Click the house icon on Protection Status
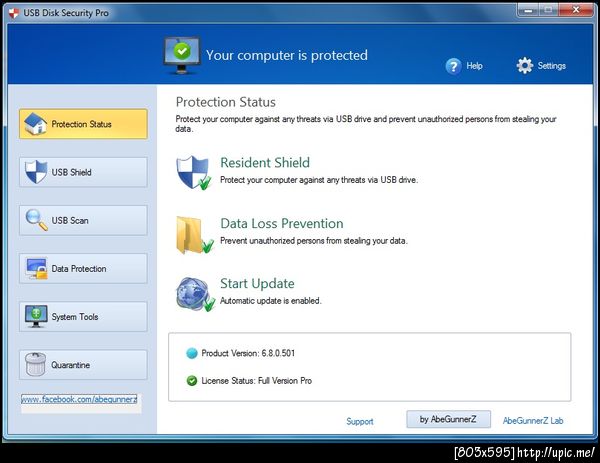The image size is (600, 463). click(36, 124)
